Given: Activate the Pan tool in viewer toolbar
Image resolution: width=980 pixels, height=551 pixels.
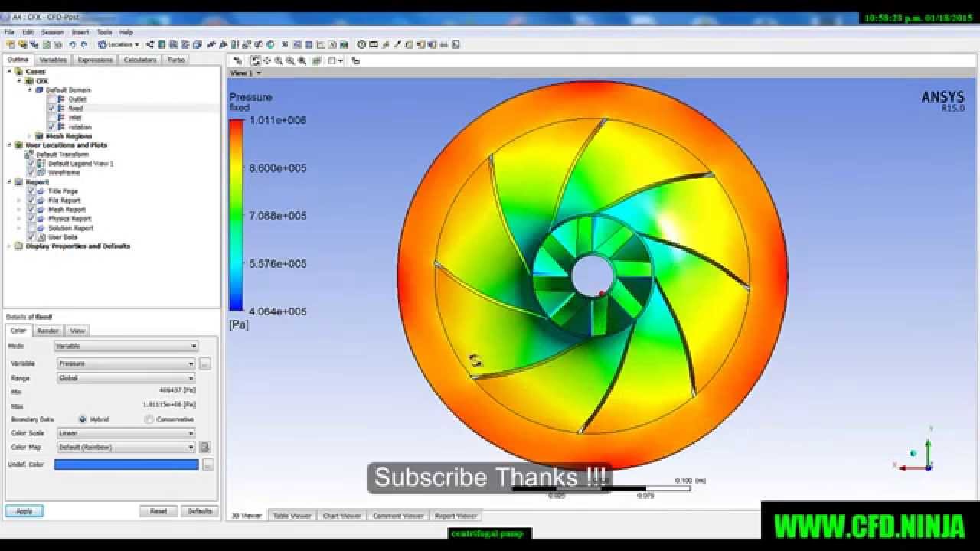Looking at the screenshot, I should click(x=266, y=60).
